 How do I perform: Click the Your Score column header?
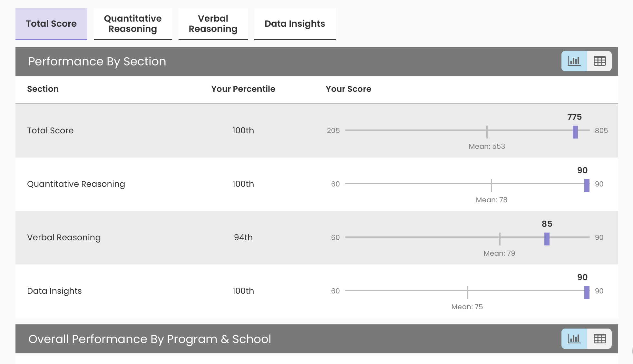click(348, 89)
